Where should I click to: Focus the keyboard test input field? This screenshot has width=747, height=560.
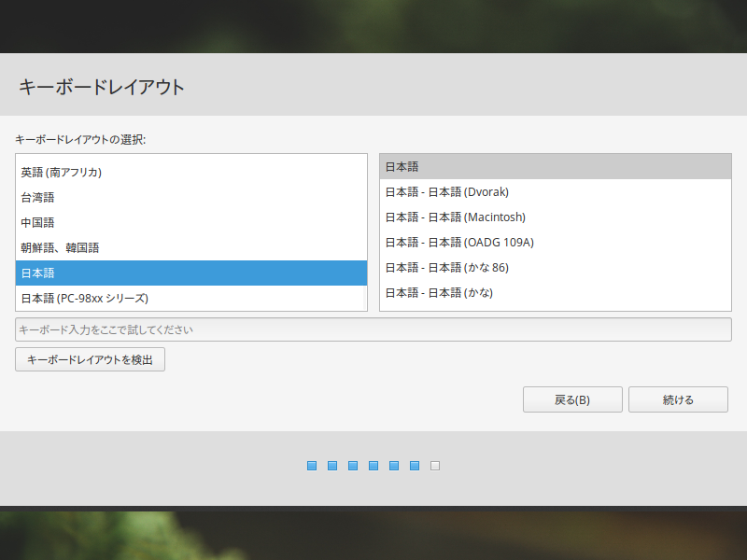point(373,329)
